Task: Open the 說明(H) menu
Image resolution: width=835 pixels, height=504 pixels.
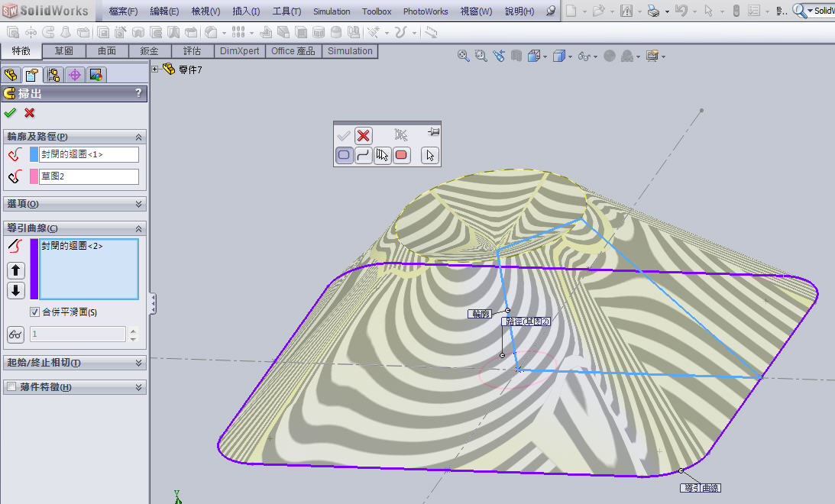Action: (x=519, y=11)
